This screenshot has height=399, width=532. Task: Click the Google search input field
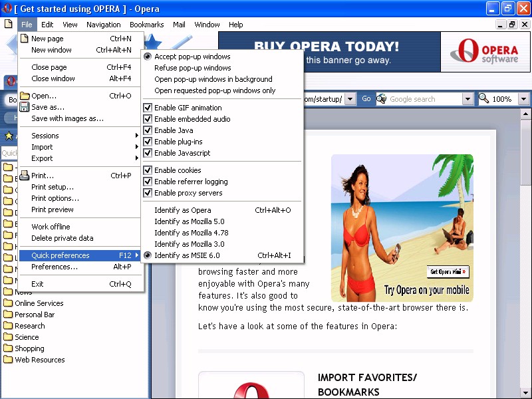click(424, 99)
